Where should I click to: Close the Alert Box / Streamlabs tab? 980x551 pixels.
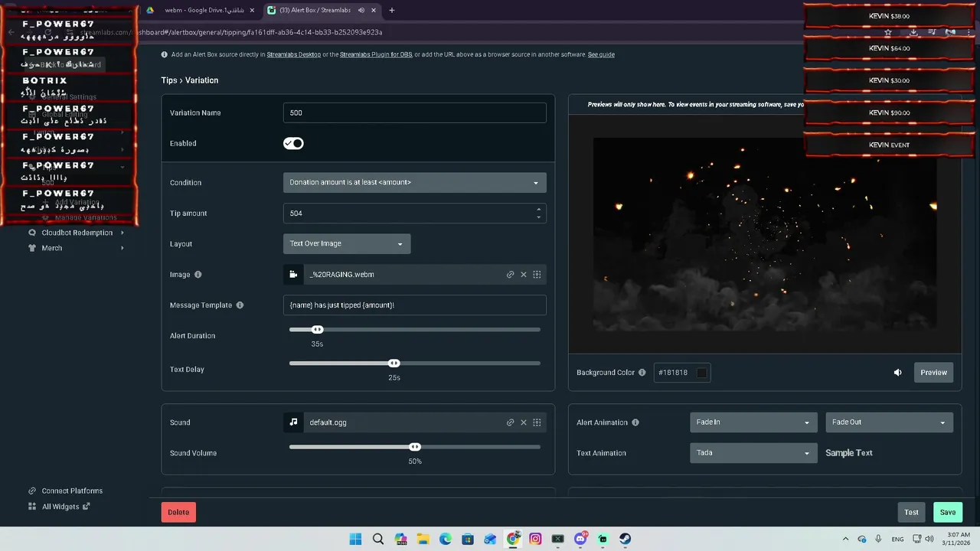[x=374, y=10]
